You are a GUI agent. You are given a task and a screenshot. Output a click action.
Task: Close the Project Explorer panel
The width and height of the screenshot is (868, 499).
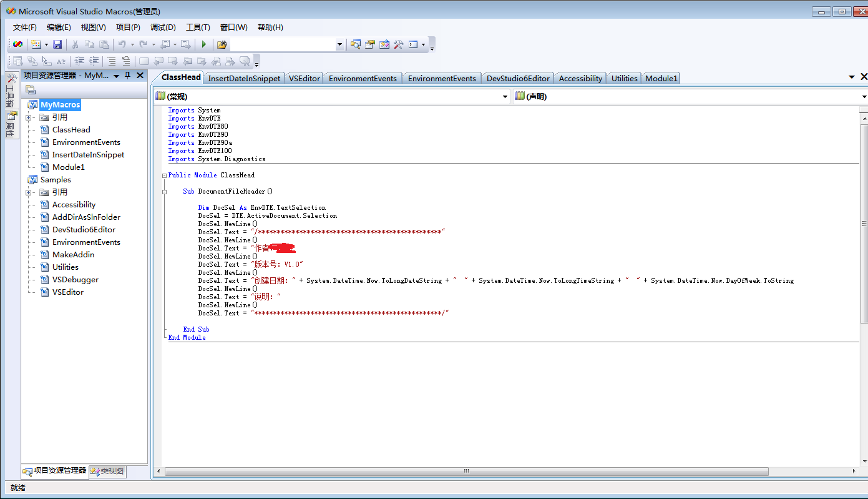point(140,76)
